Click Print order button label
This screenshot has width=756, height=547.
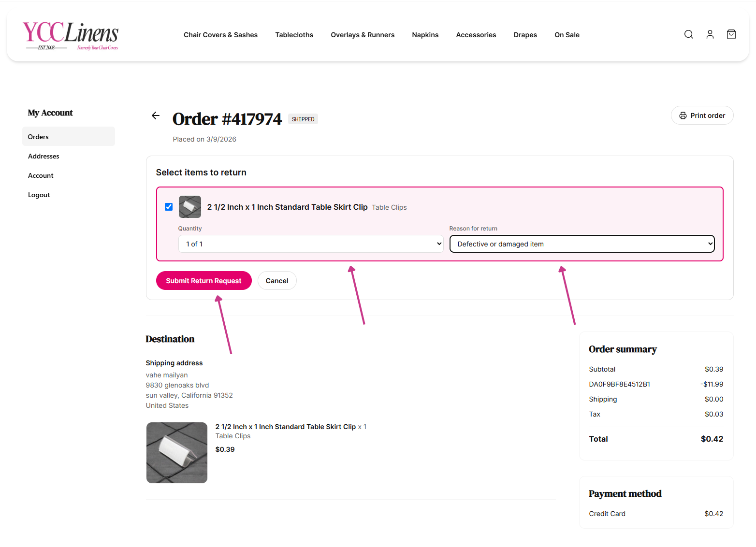[x=708, y=115]
